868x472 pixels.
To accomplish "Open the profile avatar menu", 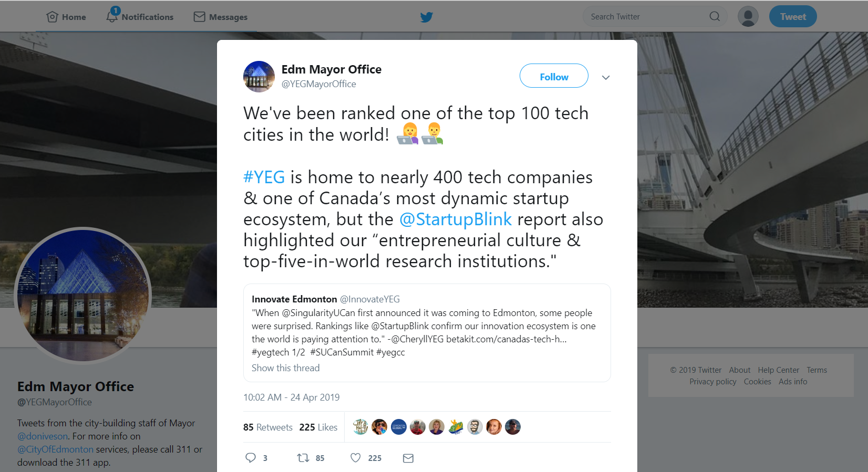I will coord(748,17).
